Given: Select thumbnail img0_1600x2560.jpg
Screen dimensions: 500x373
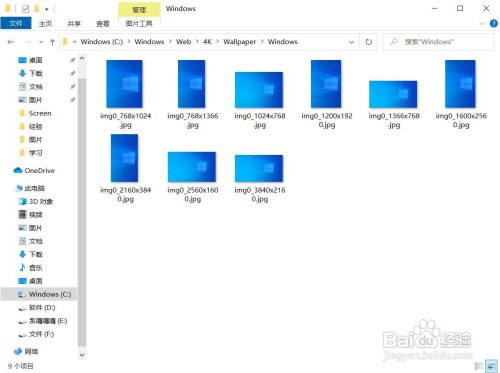Looking at the screenshot, I should (460, 84).
